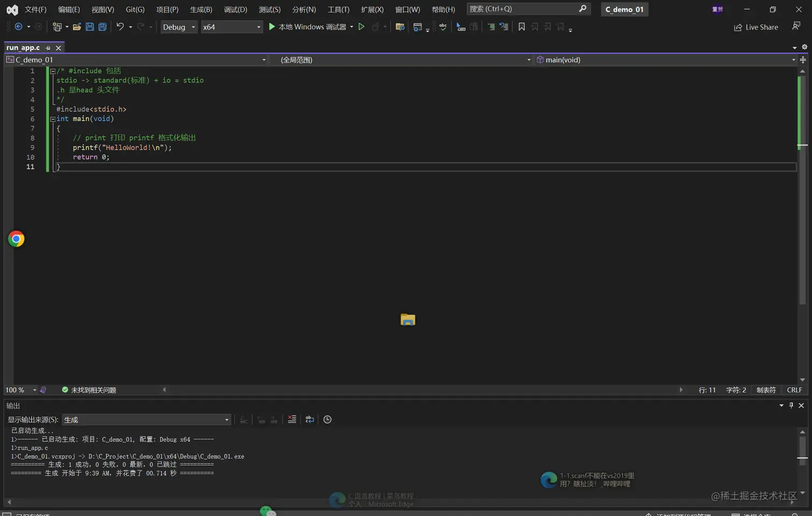Save the current file with save icon
Screen dimensions: 812x516
tap(90, 27)
